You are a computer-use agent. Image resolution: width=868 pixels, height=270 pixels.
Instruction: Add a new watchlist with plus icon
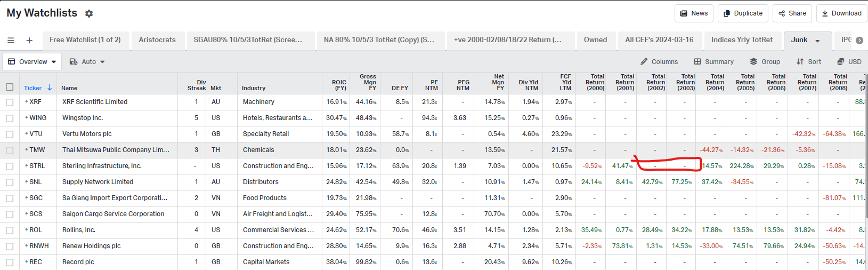pyautogui.click(x=29, y=41)
